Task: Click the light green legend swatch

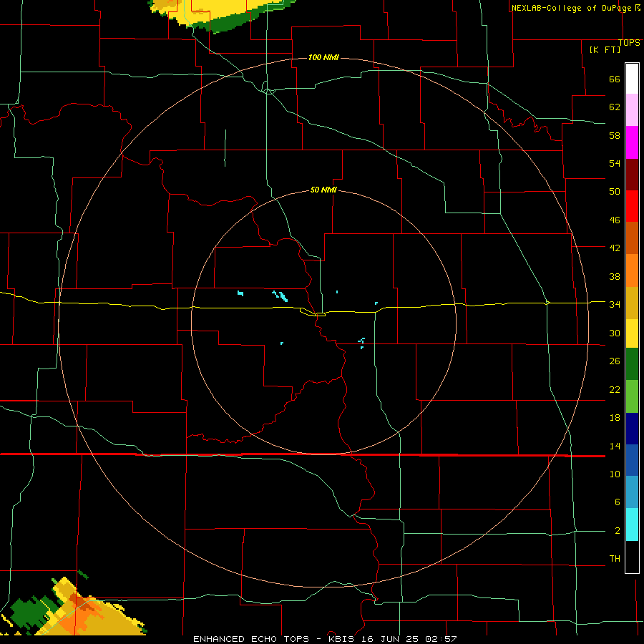Action: 632,396
